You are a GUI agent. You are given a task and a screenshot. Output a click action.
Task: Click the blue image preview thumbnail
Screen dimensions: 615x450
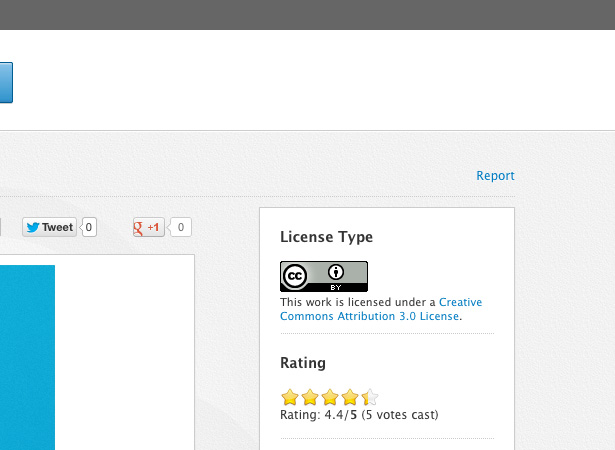pyautogui.click(x=27, y=357)
